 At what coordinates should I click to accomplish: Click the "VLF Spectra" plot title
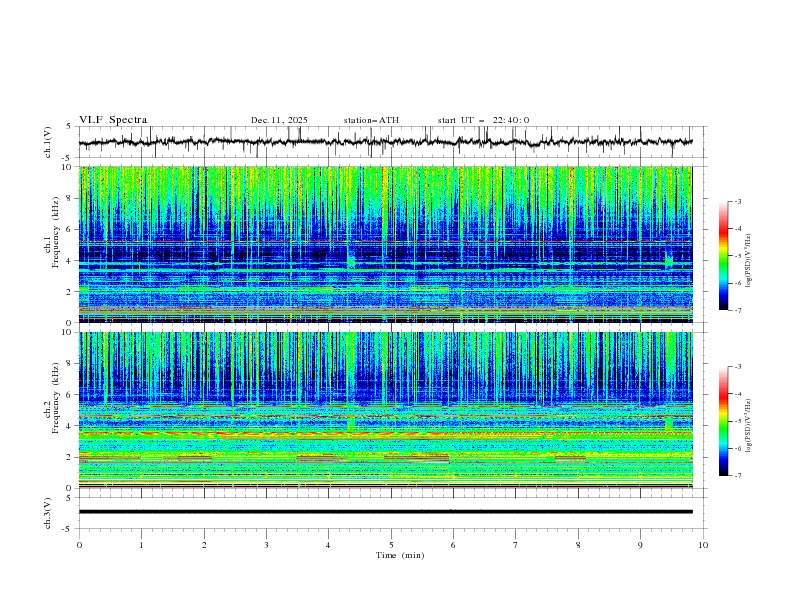coord(113,120)
